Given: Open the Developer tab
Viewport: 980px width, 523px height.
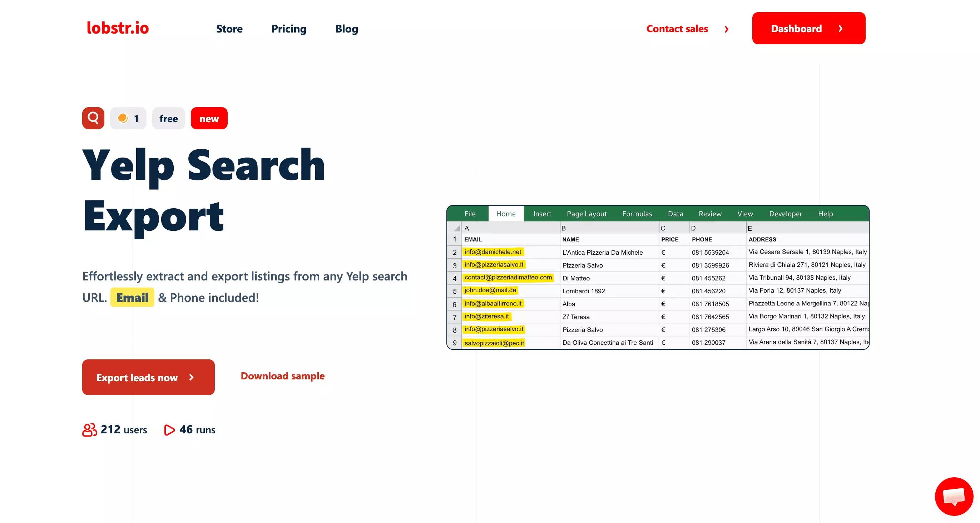Looking at the screenshot, I should [786, 214].
